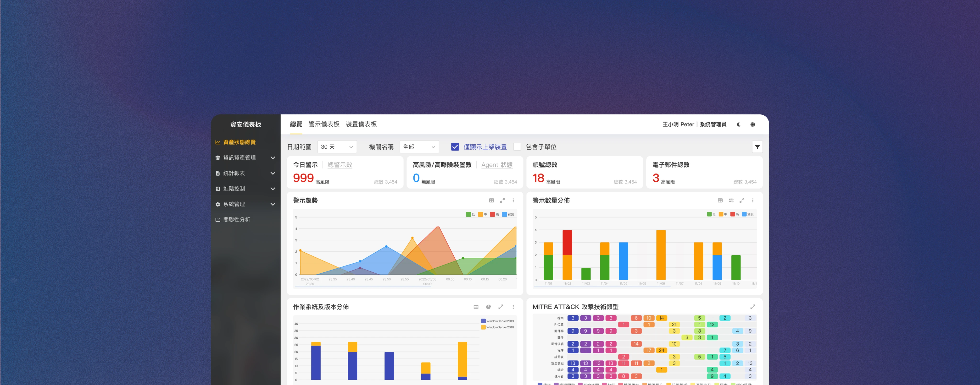Switch 警示數量分佈 chart to table view

click(720, 200)
